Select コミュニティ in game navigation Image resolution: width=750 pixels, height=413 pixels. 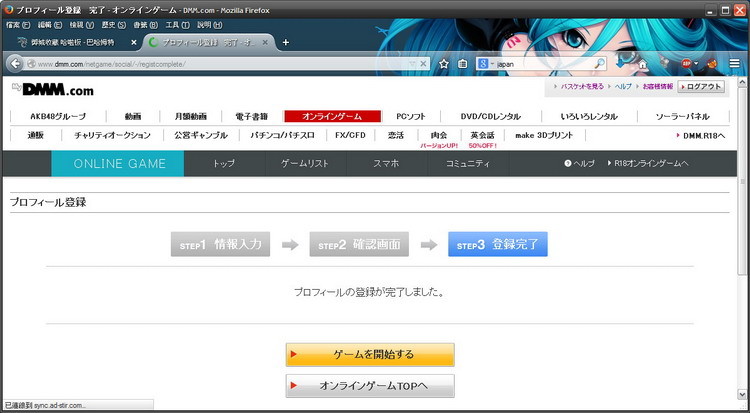(468, 164)
